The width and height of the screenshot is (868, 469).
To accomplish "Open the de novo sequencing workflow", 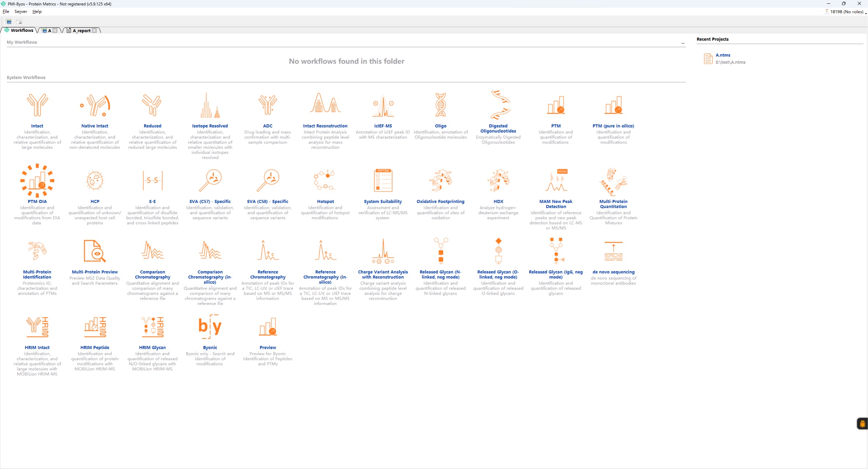I will click(x=613, y=251).
